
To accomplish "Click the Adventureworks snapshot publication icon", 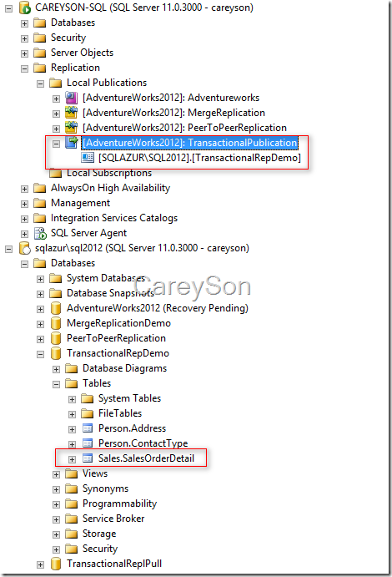I will (x=71, y=98).
